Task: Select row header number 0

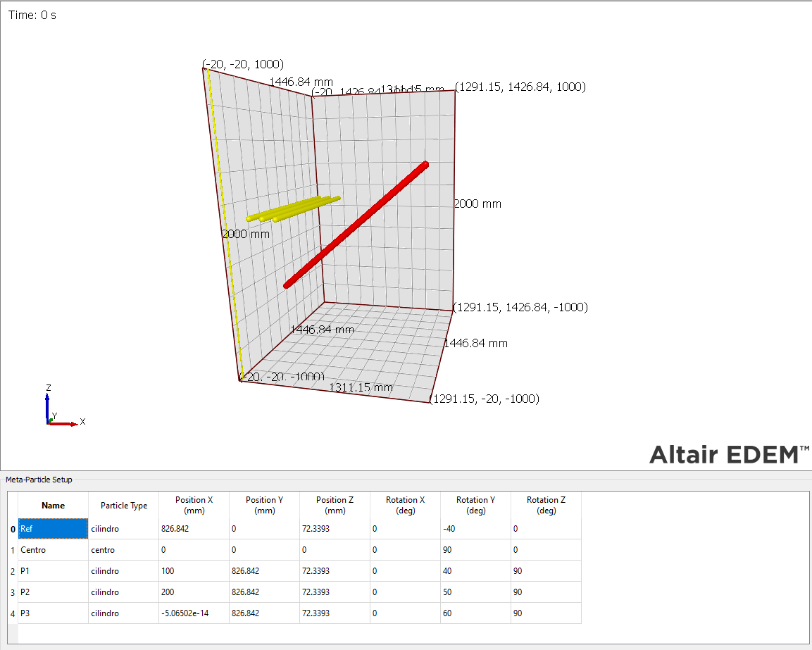Action: click(x=13, y=529)
